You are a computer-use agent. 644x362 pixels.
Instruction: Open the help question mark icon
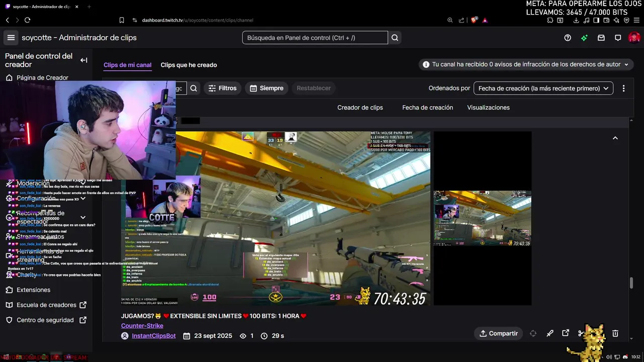568,38
